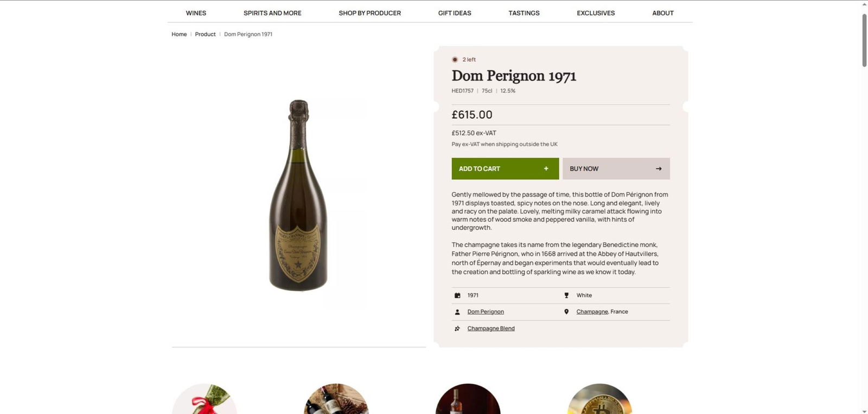Open the EXCLUSIVES menu item
This screenshot has width=868, height=414.
(x=595, y=13)
